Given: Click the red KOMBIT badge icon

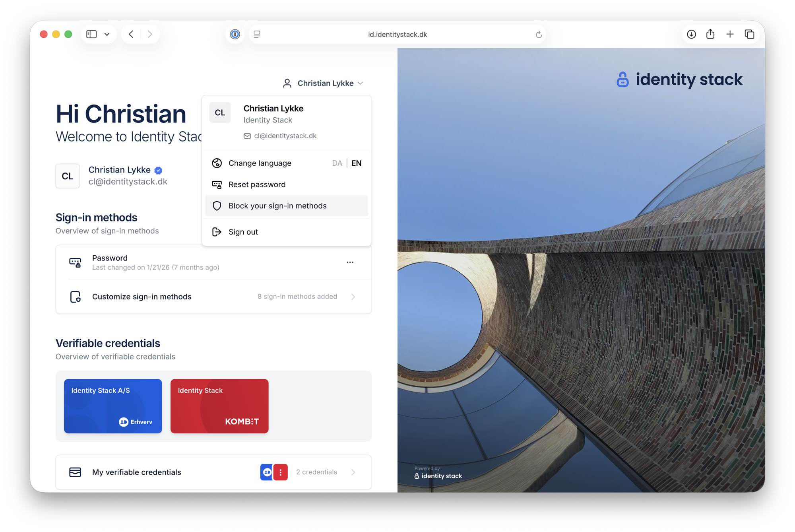Looking at the screenshot, I should tap(281, 472).
